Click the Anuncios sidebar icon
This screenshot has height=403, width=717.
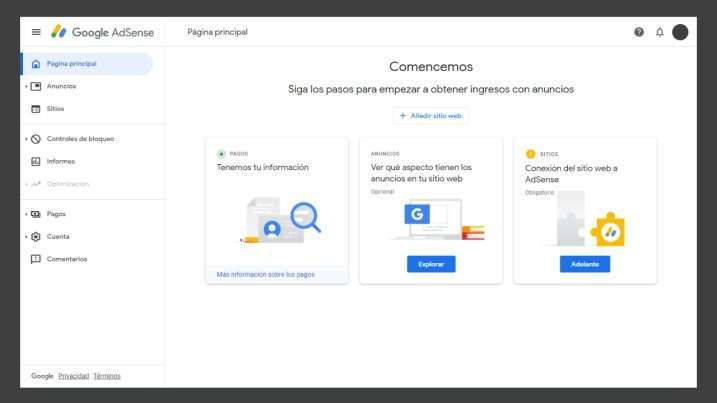tap(36, 86)
